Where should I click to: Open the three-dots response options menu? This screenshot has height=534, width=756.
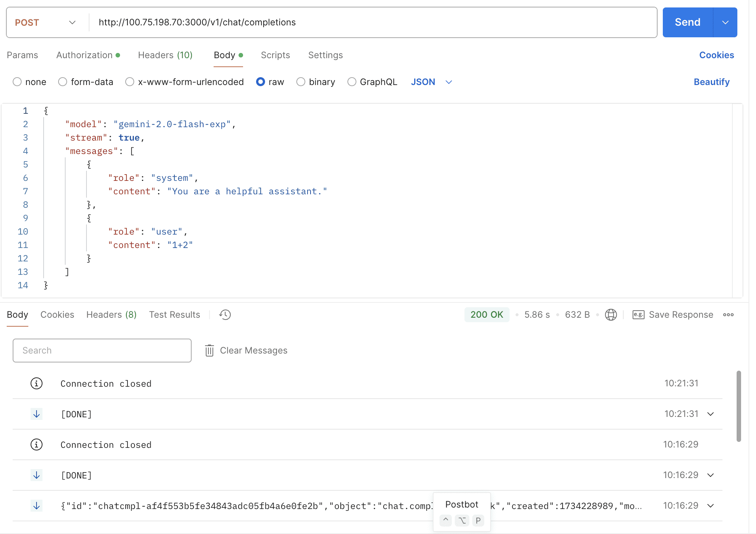click(728, 315)
